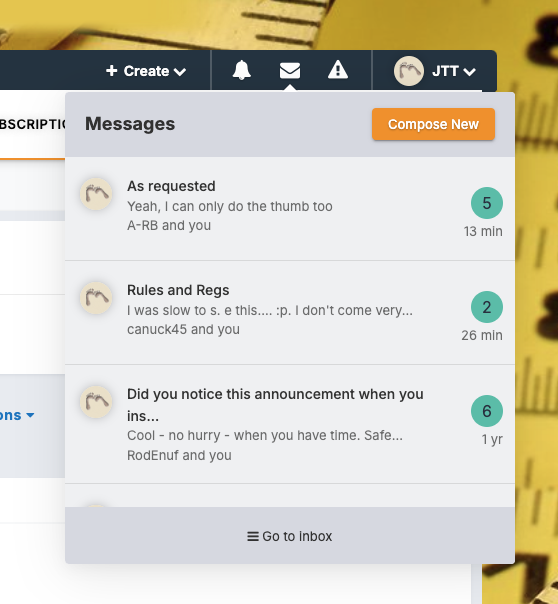The width and height of the screenshot is (558, 604).
Task: Open the Create dropdown menu
Action: coord(146,71)
